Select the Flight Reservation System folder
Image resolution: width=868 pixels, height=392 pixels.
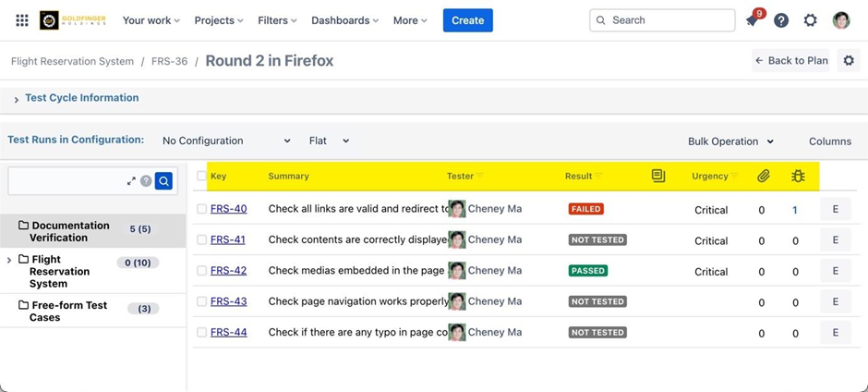pos(60,272)
